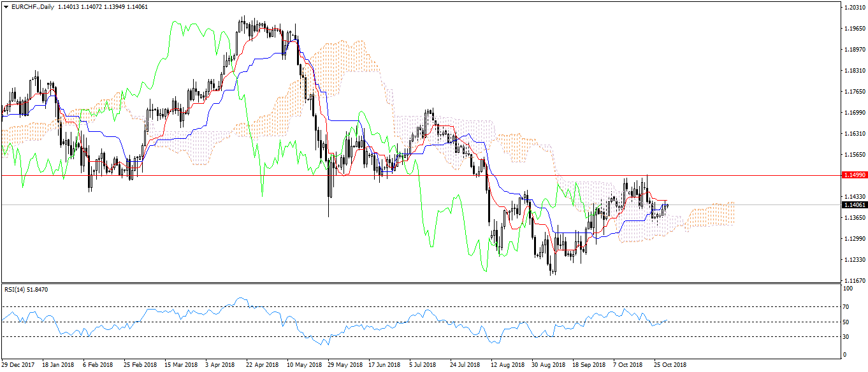Click the RSI(14) 51.8470 indicator label
Image resolution: width=868 pixels, height=372 pixels.
coord(27,290)
